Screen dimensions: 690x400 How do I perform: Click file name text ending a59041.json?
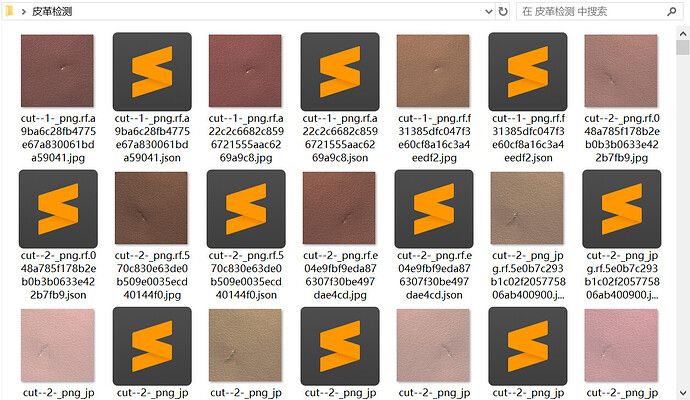tap(152, 138)
